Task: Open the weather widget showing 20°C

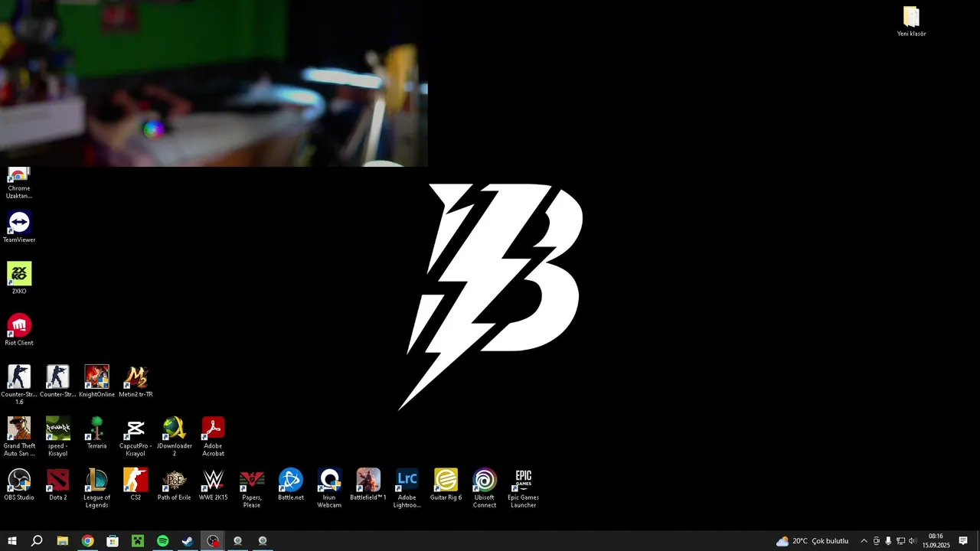Action: point(812,541)
